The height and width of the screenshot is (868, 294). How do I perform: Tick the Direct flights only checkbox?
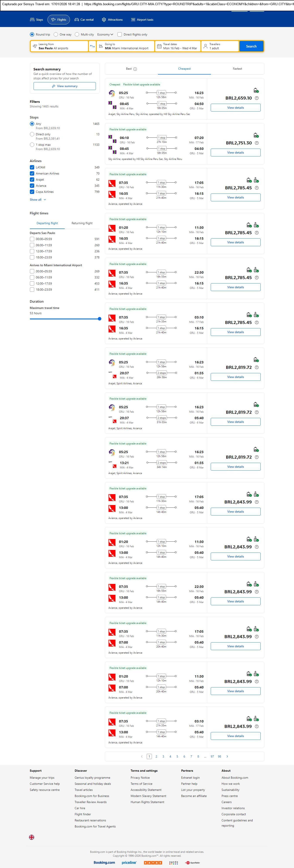coord(119,34)
